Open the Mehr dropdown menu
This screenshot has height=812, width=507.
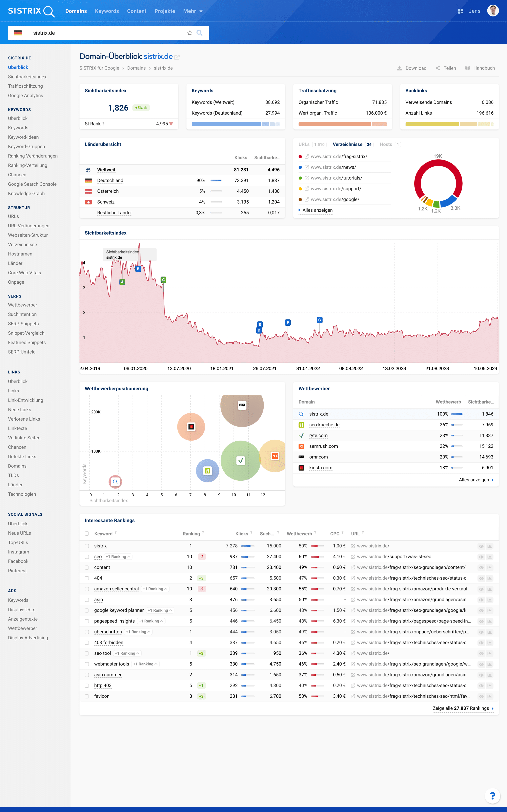pos(193,11)
